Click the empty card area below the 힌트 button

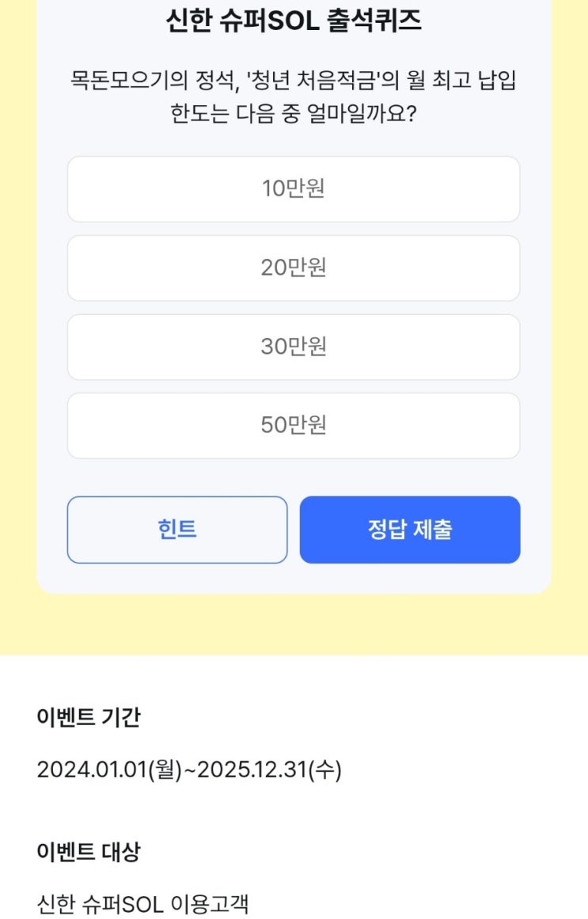[177, 579]
